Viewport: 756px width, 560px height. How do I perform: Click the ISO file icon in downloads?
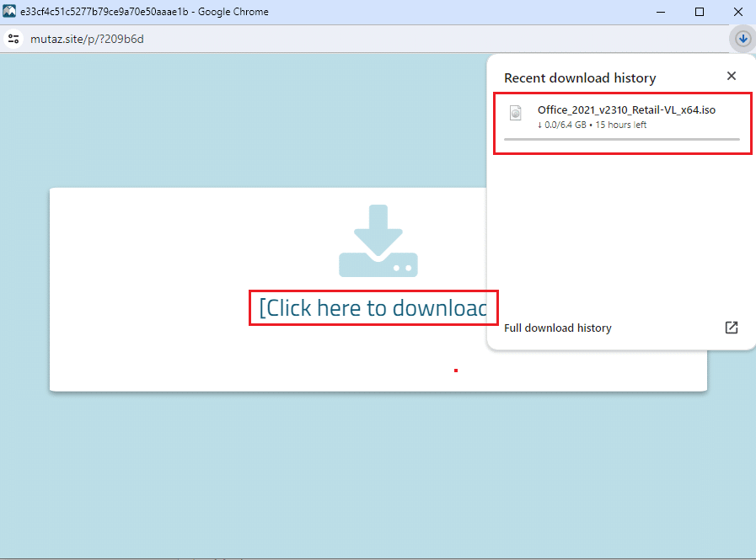pos(516,113)
